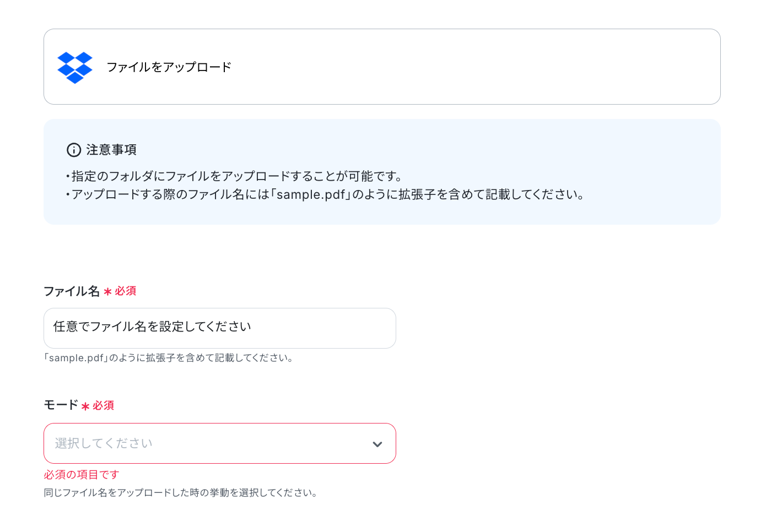Click the ファイルをアップロード card's empty area
Image resolution: width=766 pixels, height=532 pixels.
click(x=474, y=67)
